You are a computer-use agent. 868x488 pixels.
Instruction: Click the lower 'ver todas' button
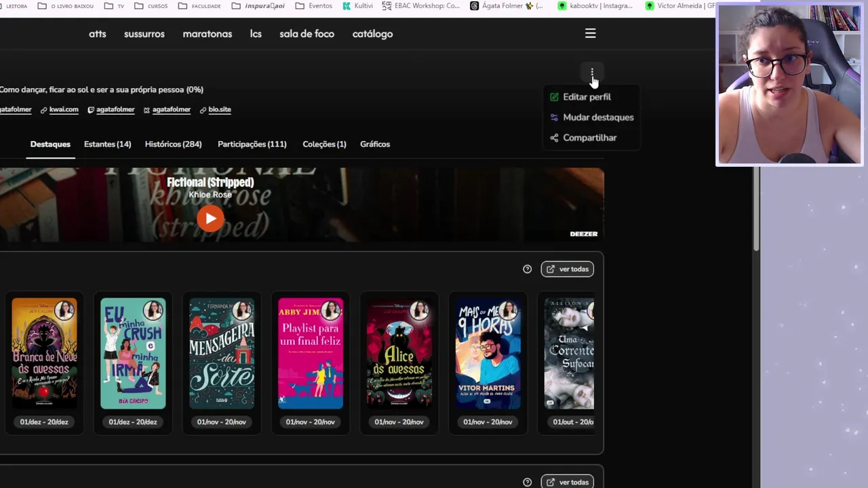[567, 482]
